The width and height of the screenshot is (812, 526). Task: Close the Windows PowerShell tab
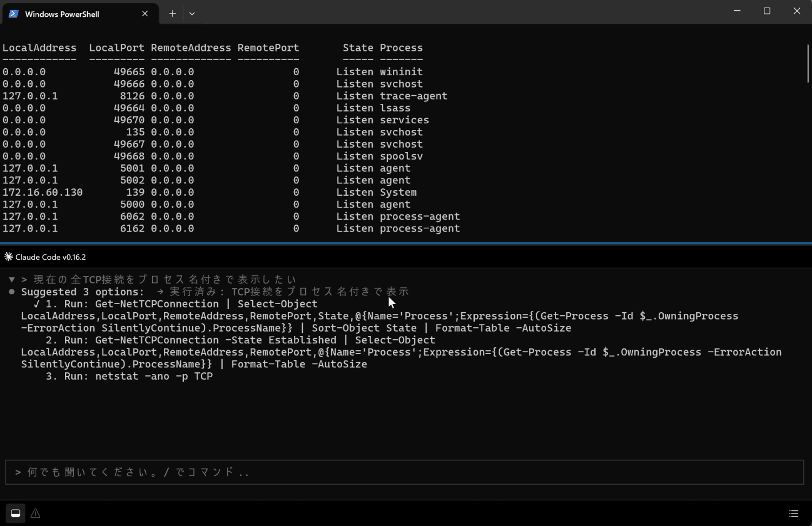coord(145,14)
